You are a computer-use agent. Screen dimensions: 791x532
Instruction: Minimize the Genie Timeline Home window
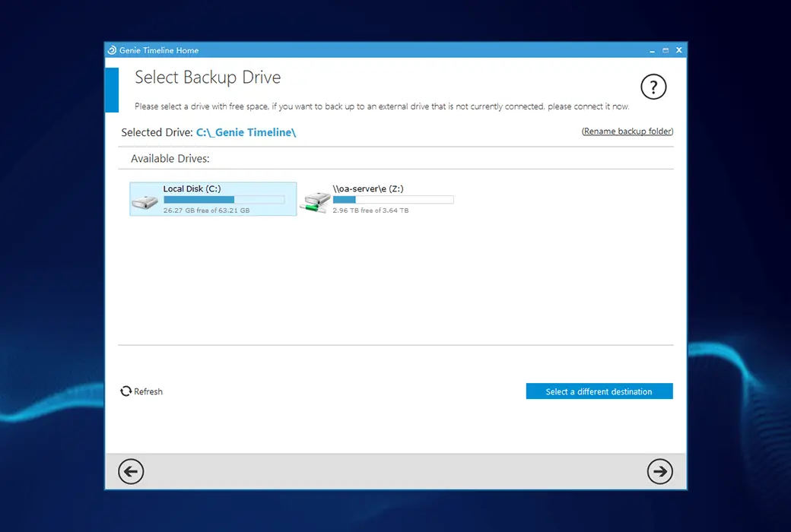tap(653, 50)
